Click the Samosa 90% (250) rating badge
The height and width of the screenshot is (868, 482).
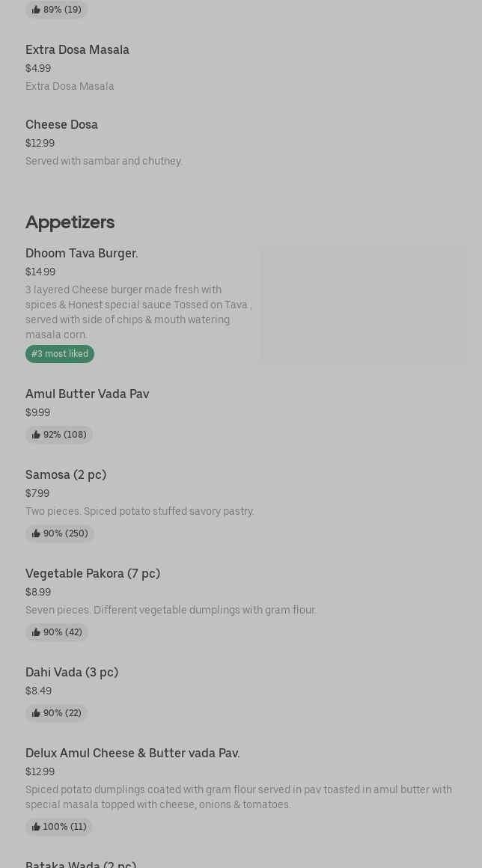[x=60, y=534]
